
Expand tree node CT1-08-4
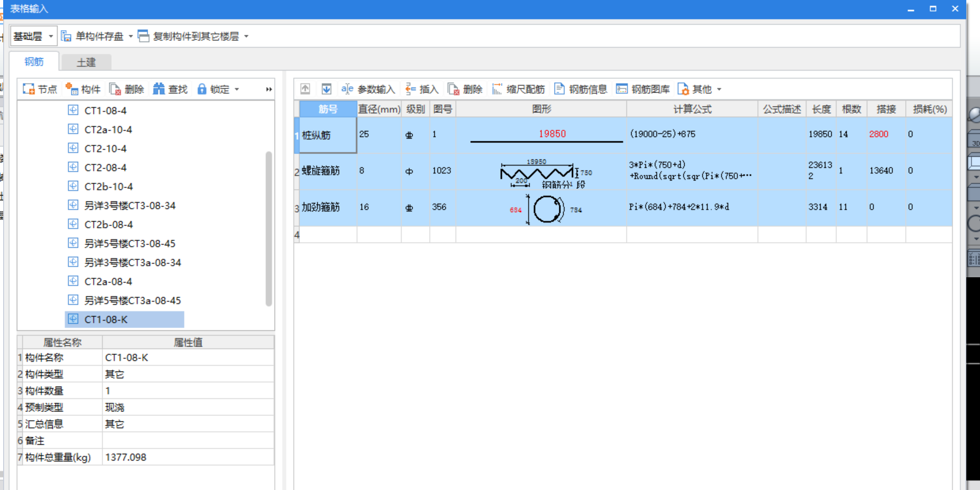point(73,110)
